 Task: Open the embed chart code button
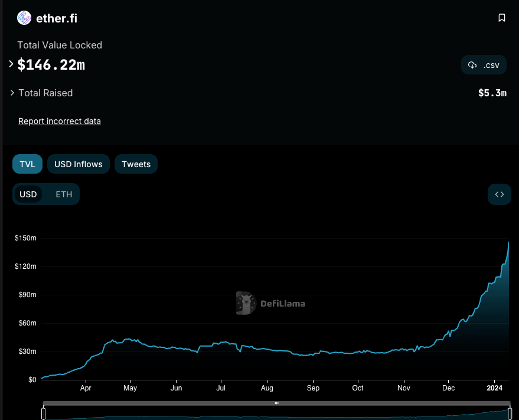click(499, 194)
